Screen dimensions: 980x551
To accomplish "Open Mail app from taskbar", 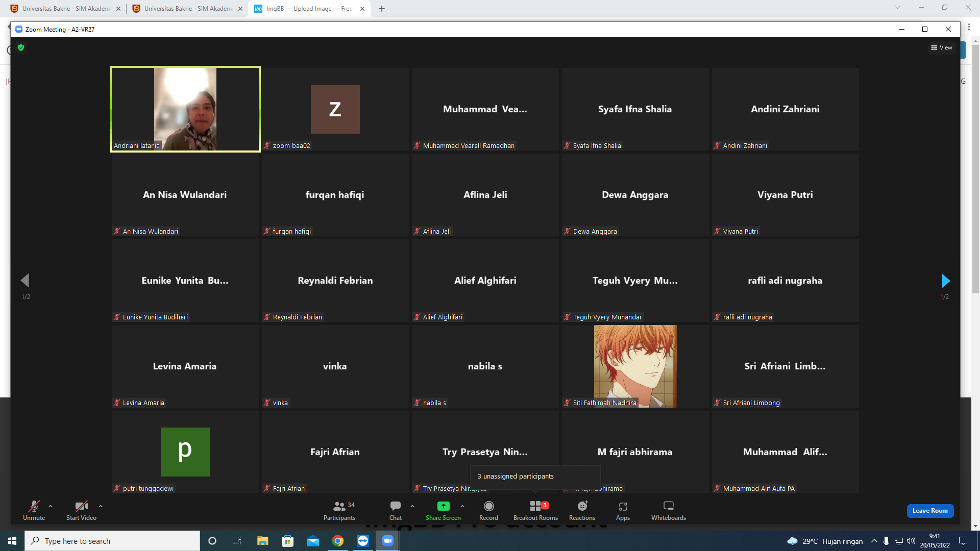I will click(x=313, y=541).
